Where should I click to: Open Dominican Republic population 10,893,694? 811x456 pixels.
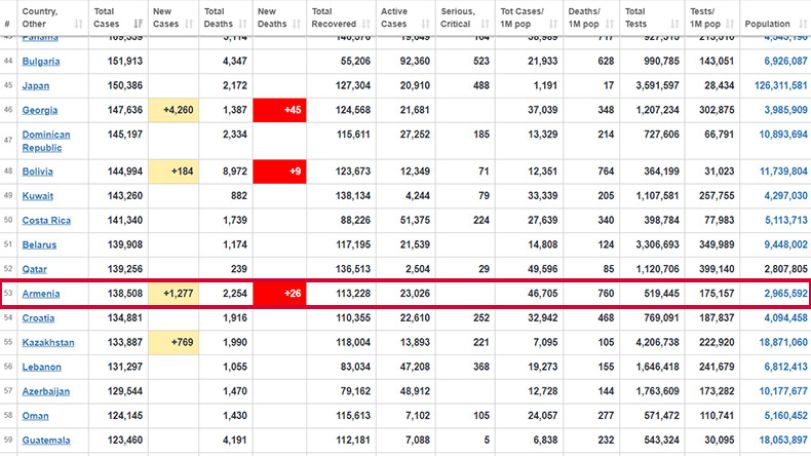click(x=783, y=134)
